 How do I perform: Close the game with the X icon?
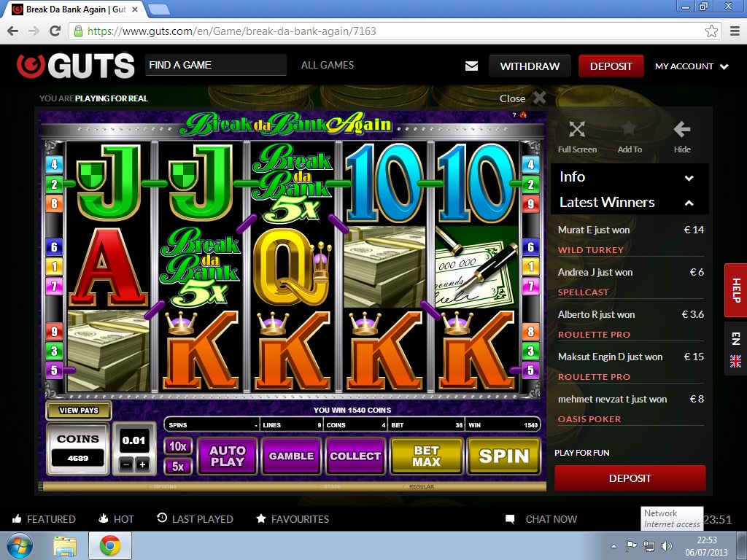(x=539, y=98)
